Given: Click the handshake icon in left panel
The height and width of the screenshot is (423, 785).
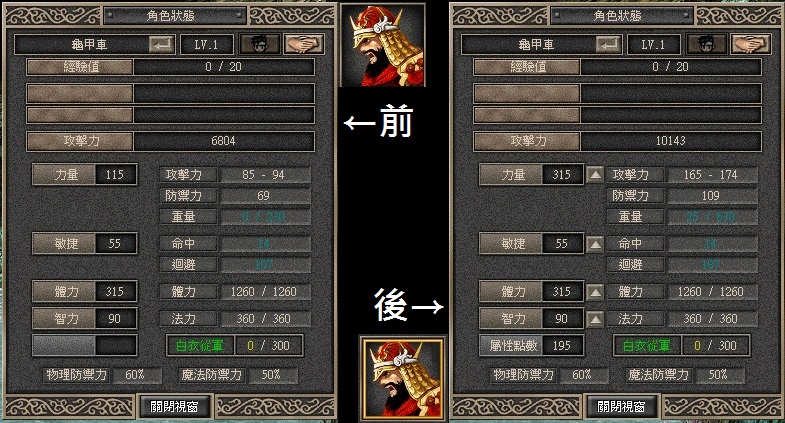Looking at the screenshot, I should [x=304, y=45].
